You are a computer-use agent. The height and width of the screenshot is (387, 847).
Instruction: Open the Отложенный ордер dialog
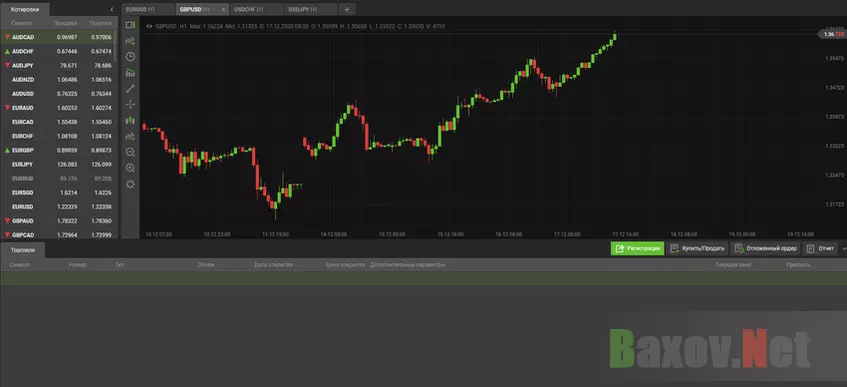(765, 249)
